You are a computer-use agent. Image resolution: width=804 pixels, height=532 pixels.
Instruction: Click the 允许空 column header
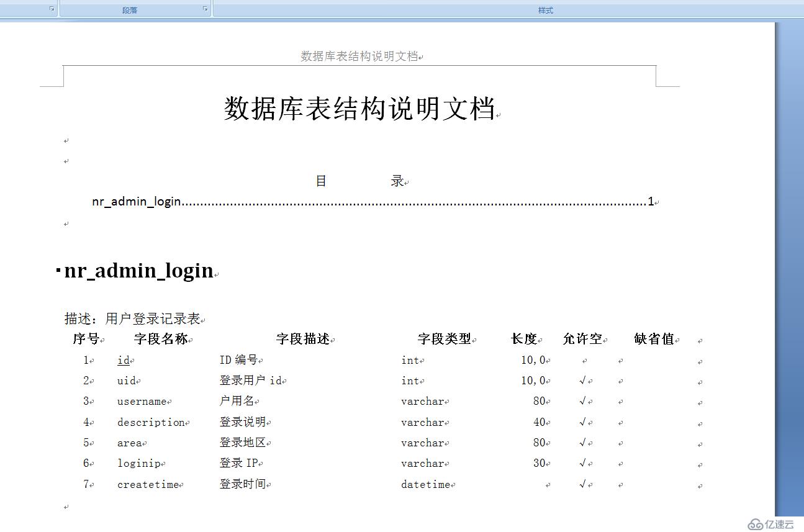pyautogui.click(x=582, y=339)
